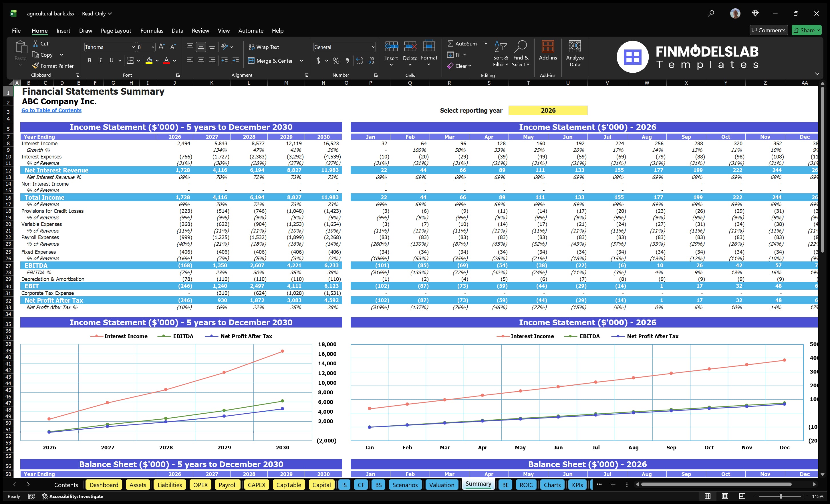Select the yellow 2026 reporting year cell

pos(548,110)
